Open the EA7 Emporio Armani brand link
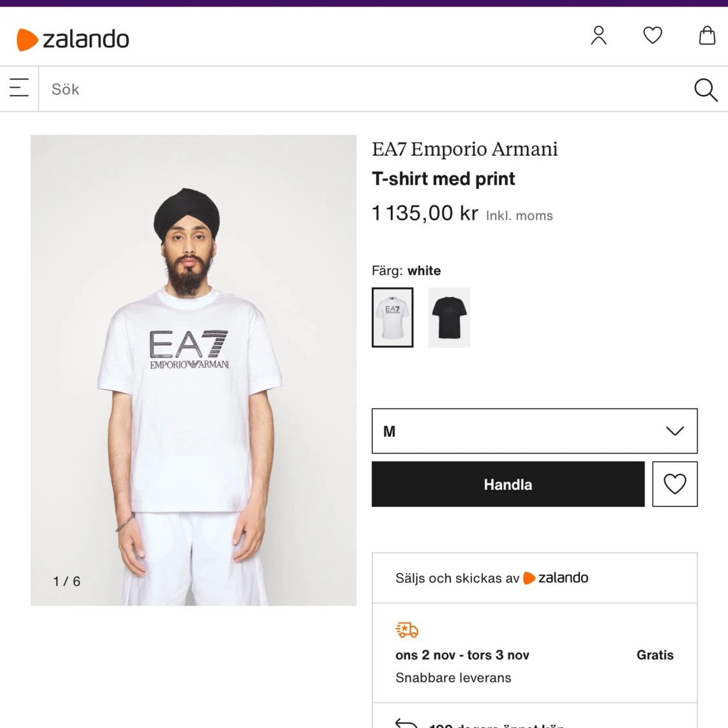The height and width of the screenshot is (728, 728). tap(465, 149)
